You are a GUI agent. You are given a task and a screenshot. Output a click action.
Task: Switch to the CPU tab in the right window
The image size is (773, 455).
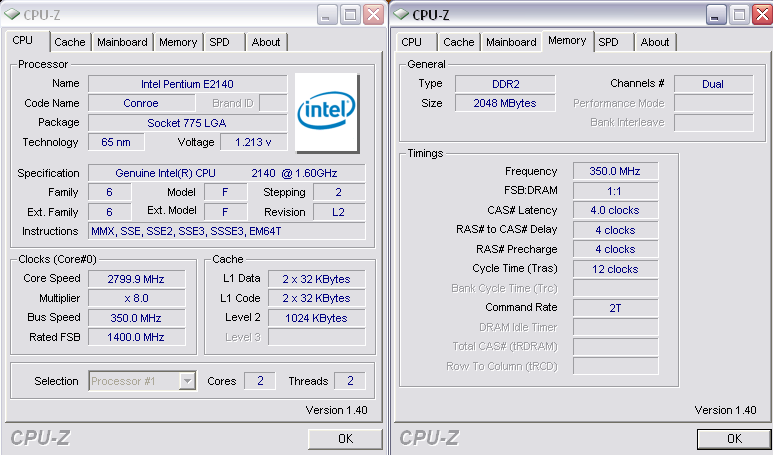[411, 42]
